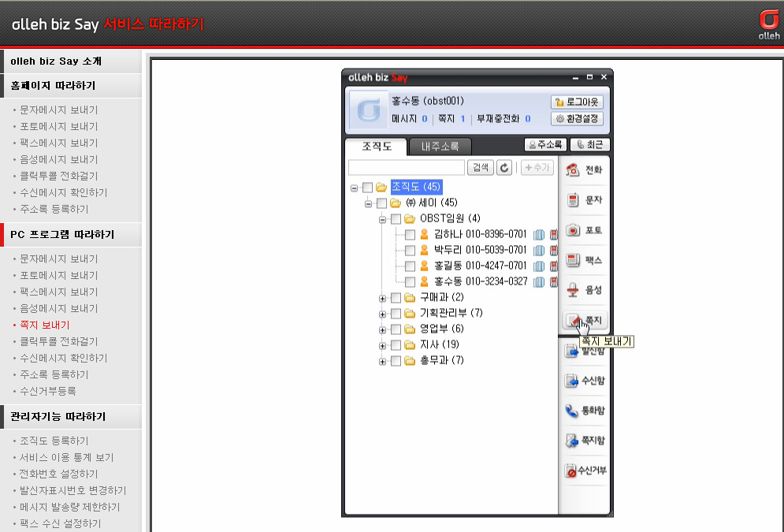Click the 주소록 button
This screenshot has height=532, width=784.
tap(545, 144)
